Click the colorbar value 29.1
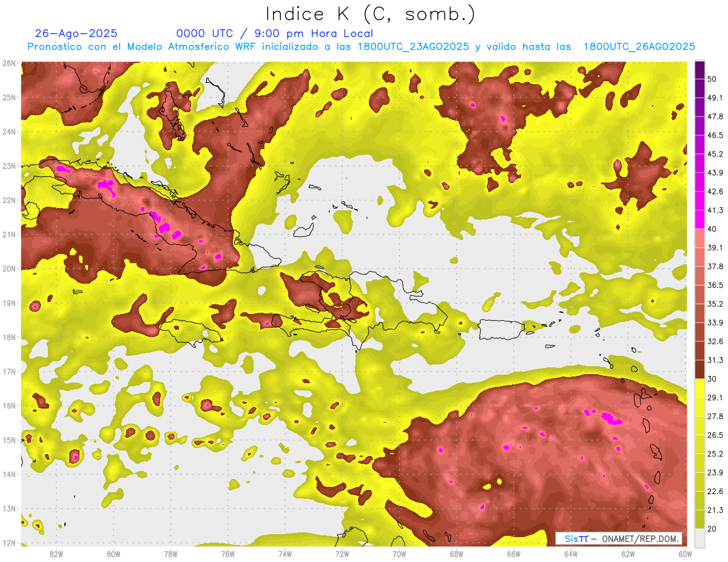Image resolution: width=728 pixels, height=562 pixels. point(715,398)
